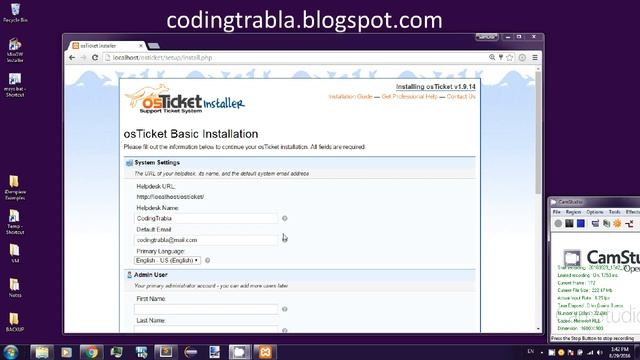The height and width of the screenshot is (360, 640).
Task: Show help for First Name
Action: (x=284, y=309)
